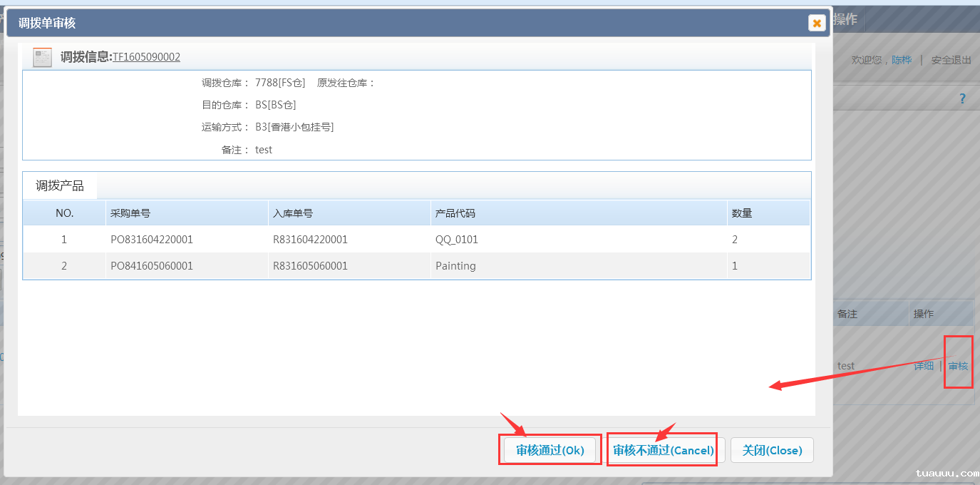This screenshot has width=980, height=485.
Task: Select the 调拨产品 tab
Action: (x=60, y=185)
